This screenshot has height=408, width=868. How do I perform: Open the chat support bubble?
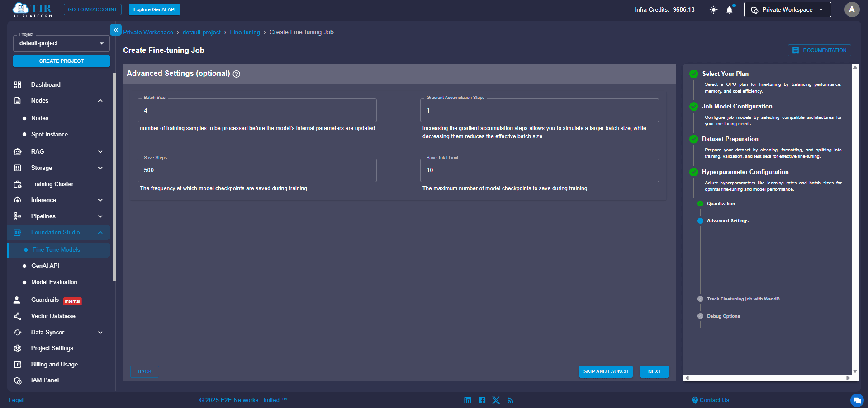(x=857, y=400)
